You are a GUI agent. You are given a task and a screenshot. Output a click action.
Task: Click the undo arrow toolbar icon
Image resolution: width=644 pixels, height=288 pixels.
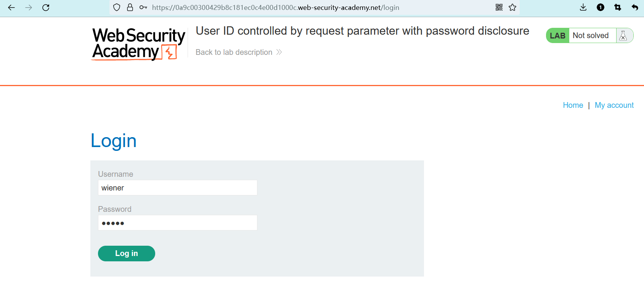pos(635,8)
